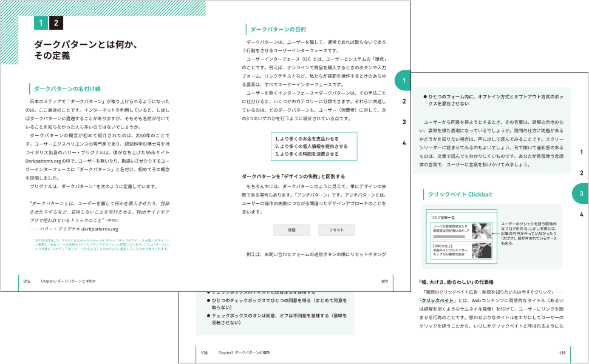Open chapter tab 4 beside page 139

[582, 214]
